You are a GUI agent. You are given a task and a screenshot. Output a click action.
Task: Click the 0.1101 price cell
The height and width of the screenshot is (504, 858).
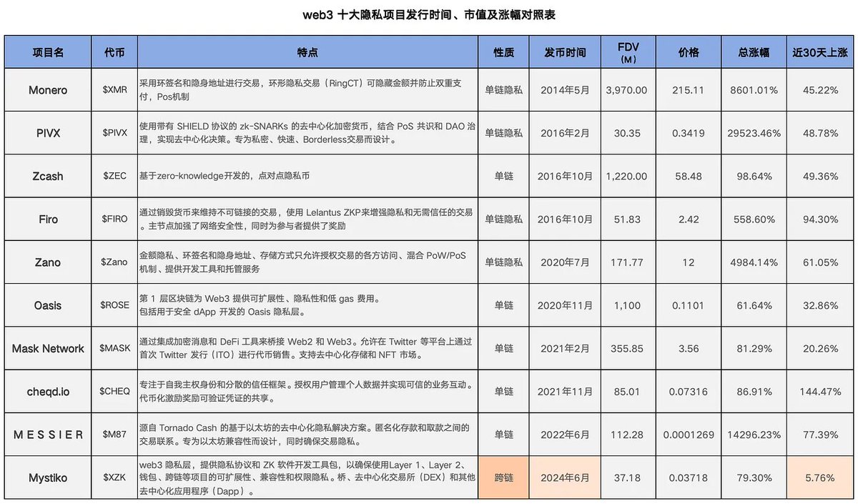pyautogui.click(x=688, y=305)
